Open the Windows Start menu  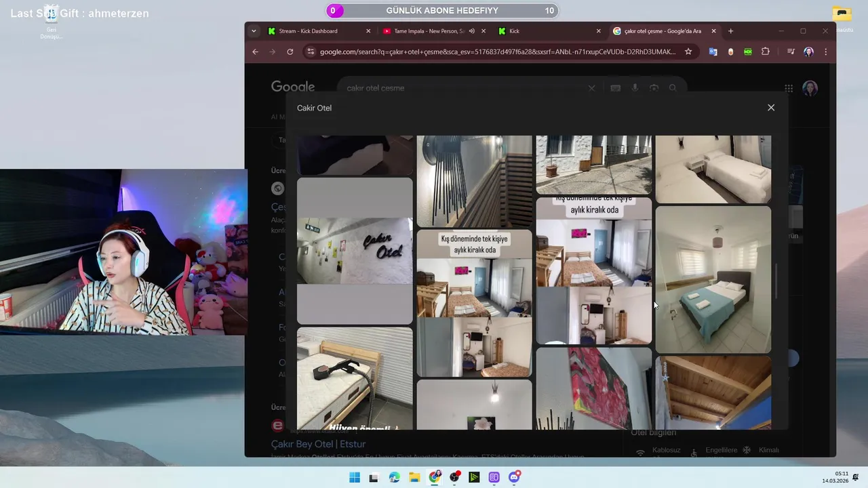354,477
